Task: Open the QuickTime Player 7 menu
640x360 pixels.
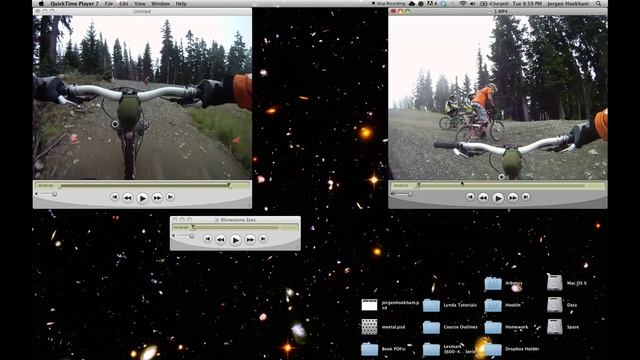Action: click(74, 4)
